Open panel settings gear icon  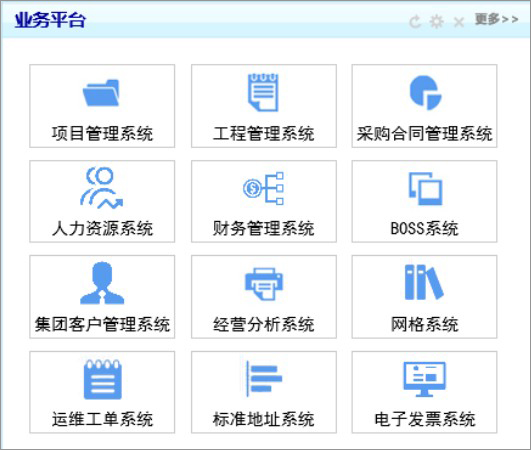pyautogui.click(x=437, y=22)
